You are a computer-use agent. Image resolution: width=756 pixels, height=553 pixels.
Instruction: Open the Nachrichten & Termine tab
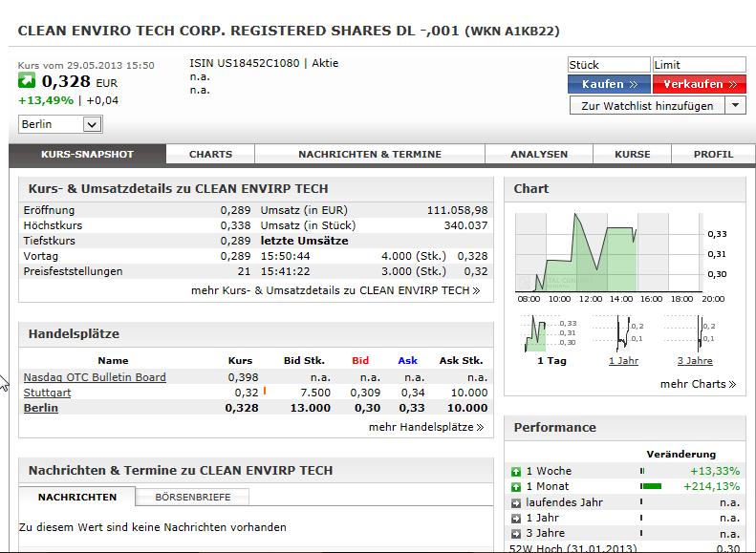pyautogui.click(x=369, y=154)
